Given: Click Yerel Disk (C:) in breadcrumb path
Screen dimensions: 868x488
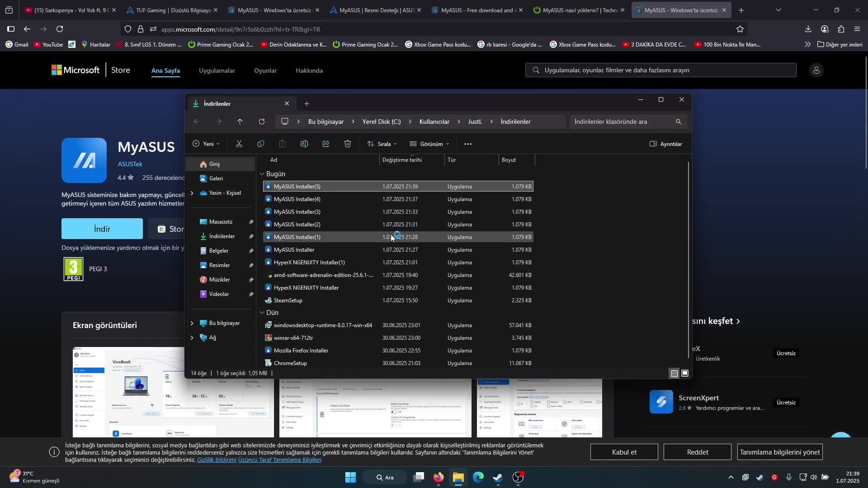Looking at the screenshot, I should [382, 122].
